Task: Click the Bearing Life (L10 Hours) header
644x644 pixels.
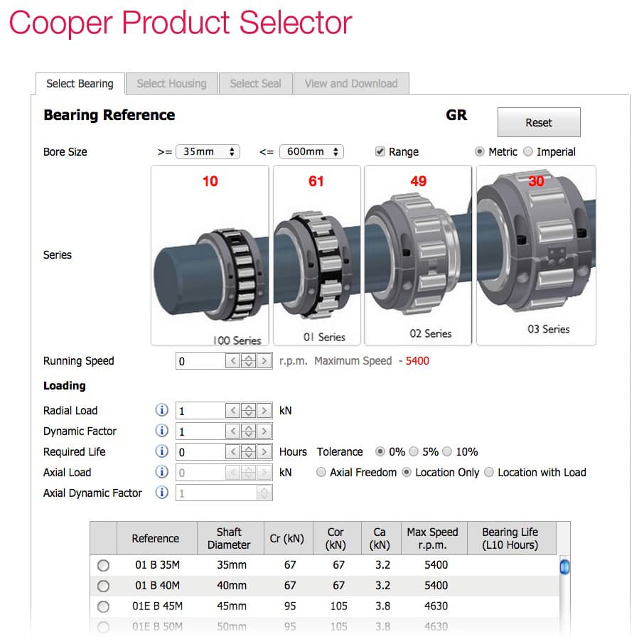Action: pos(512,539)
